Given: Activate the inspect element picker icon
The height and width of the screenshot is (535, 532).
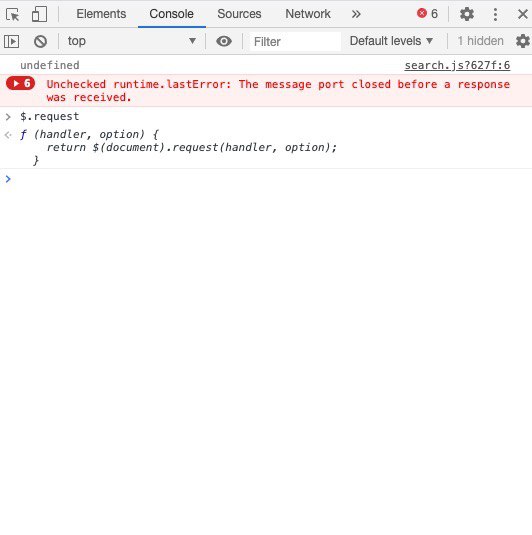Looking at the screenshot, I should 13,14.
